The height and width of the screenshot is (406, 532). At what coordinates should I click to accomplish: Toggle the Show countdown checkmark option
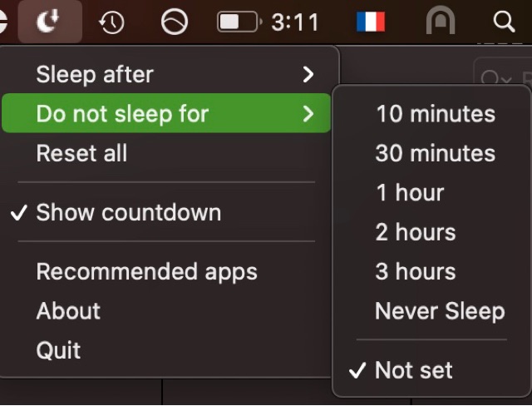coord(128,212)
